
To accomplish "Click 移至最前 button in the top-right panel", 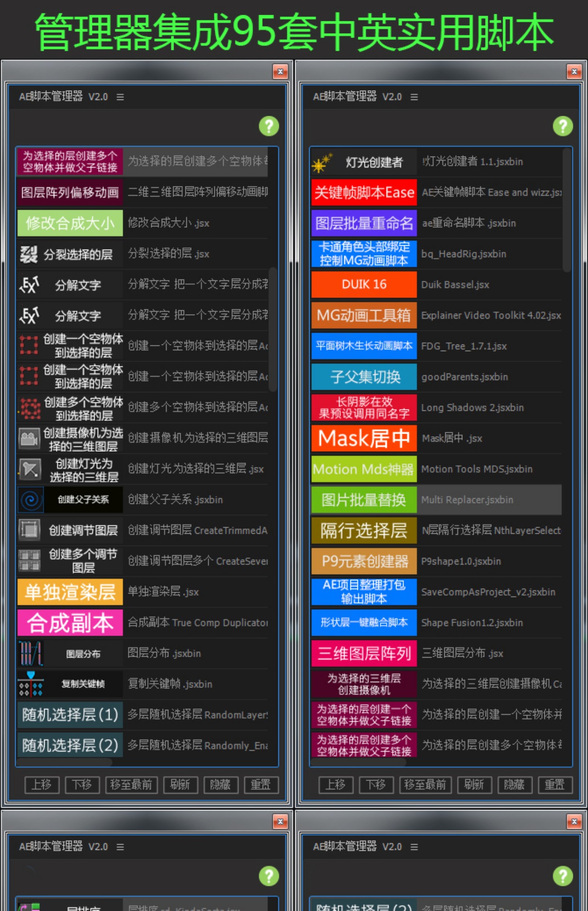I will click(425, 785).
